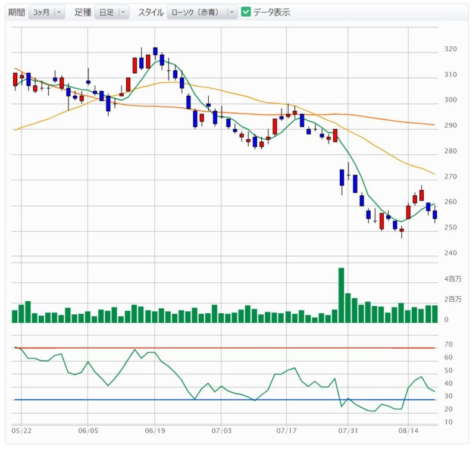Image resolution: width=476 pixels, height=450 pixels.
Task: Click the 0 volume axis label
Action: [x=446, y=320]
